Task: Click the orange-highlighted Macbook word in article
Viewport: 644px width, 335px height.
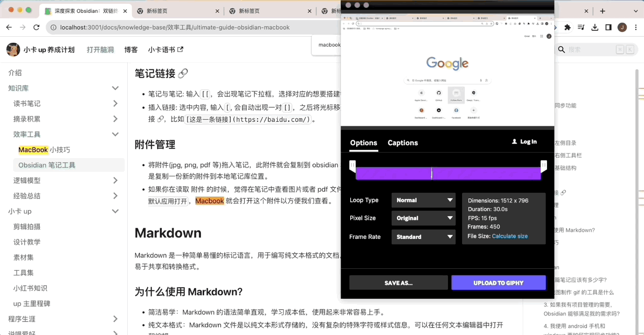Action: click(x=210, y=201)
